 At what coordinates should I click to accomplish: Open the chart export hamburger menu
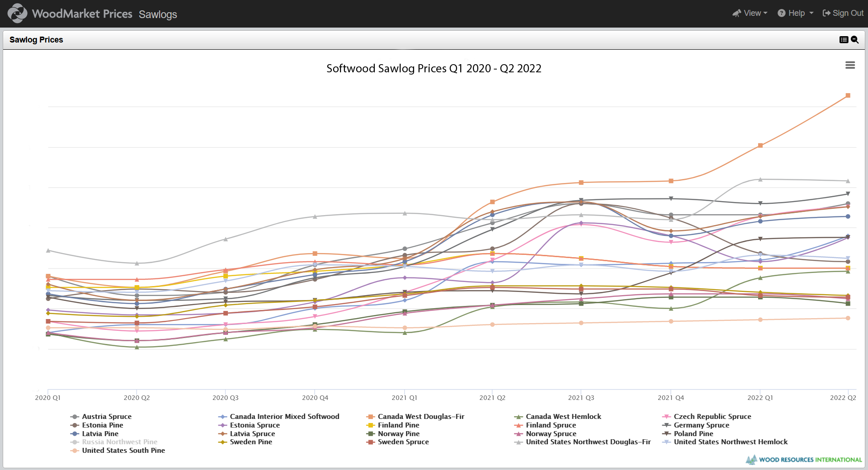click(x=850, y=65)
